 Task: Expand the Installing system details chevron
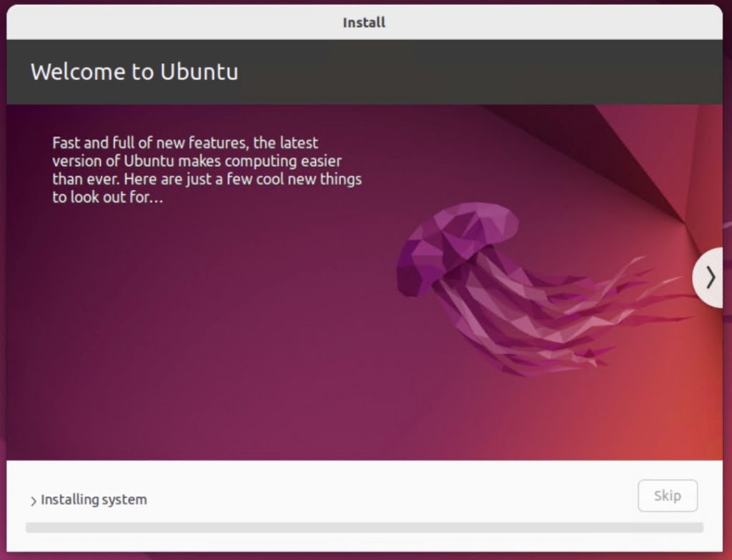[x=33, y=501]
